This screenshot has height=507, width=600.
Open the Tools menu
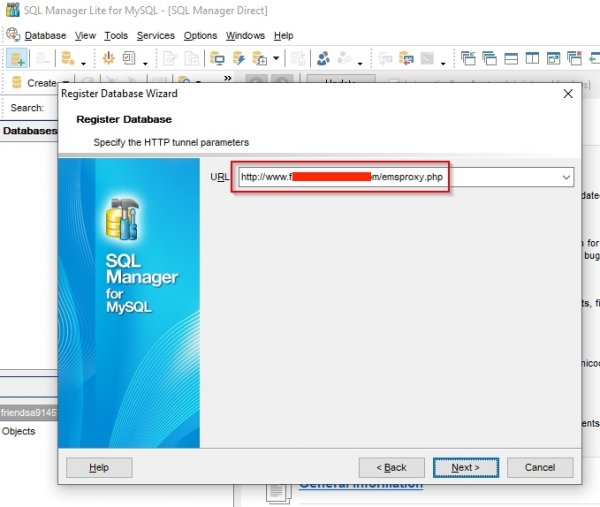tap(116, 36)
